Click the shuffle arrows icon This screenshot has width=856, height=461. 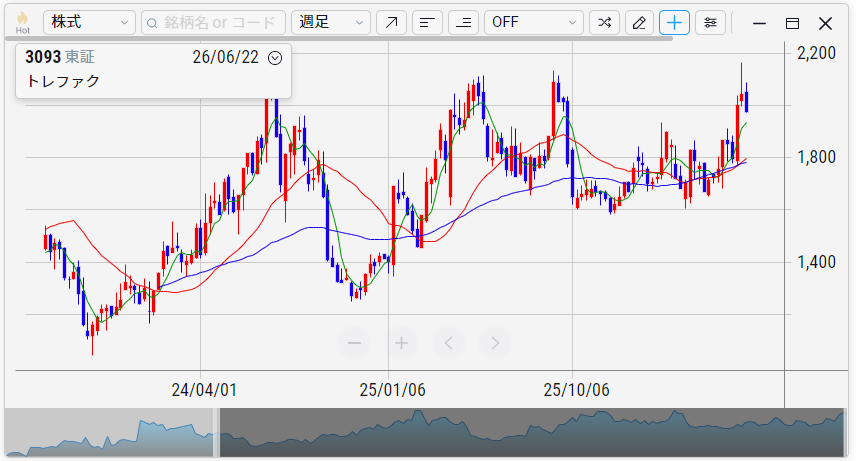click(x=604, y=22)
